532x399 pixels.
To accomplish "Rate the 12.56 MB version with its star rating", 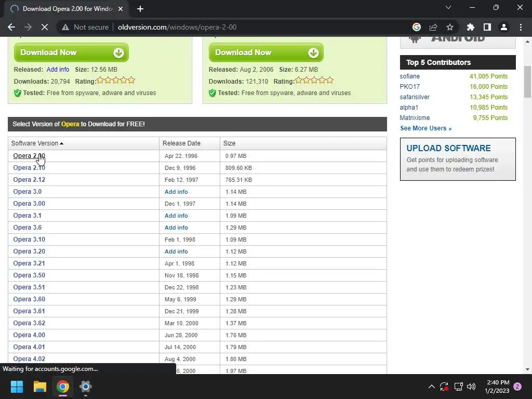I will (116, 81).
